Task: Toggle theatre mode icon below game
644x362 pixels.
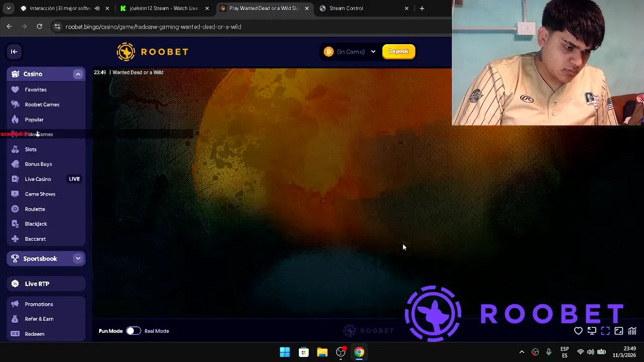Action: point(619,331)
